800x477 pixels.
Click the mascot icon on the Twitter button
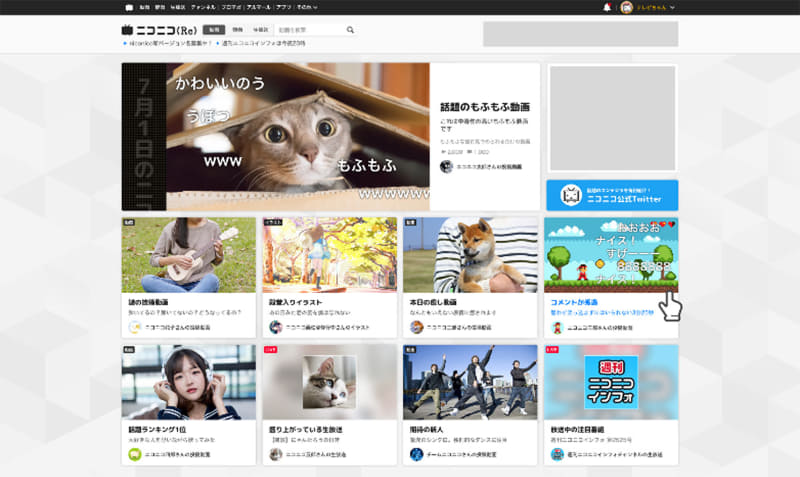(571, 195)
